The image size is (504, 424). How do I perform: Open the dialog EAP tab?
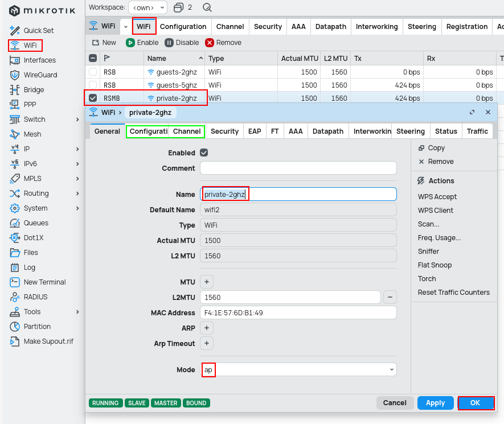(255, 131)
